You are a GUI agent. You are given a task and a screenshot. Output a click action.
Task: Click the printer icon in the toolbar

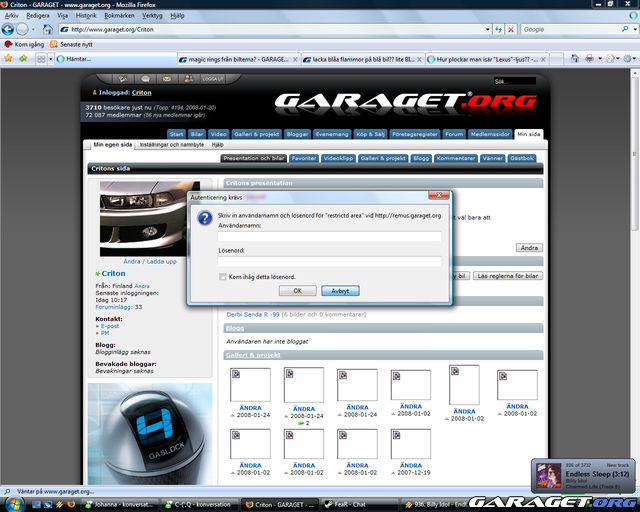click(589, 59)
